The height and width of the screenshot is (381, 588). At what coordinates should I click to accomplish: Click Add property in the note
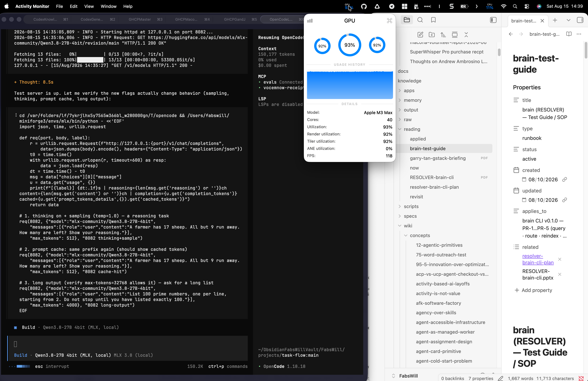tap(533, 290)
